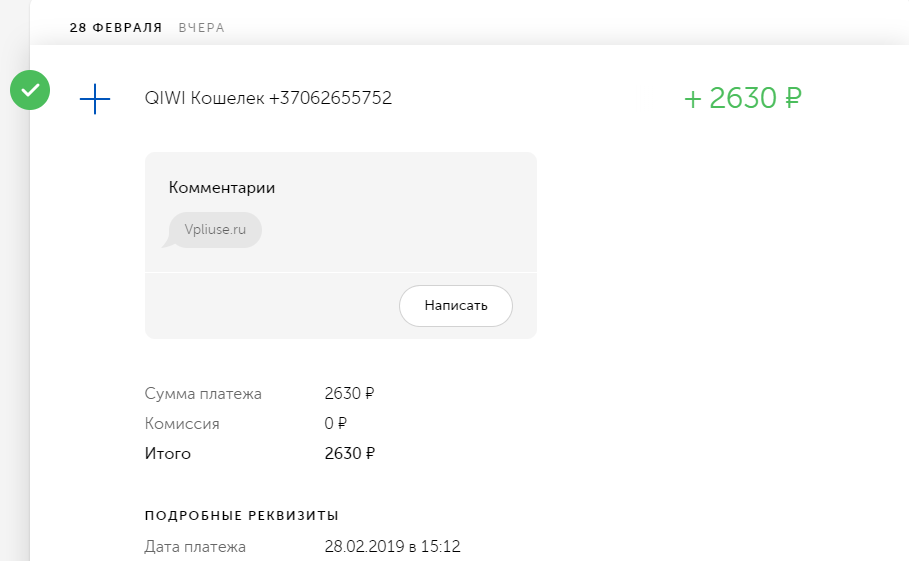The image size is (909, 561).
Task: Click the ВЧЕРА label
Action: pos(201,28)
